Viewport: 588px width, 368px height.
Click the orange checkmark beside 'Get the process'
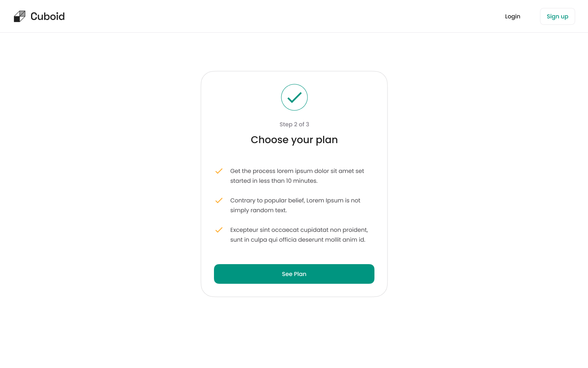pos(219,171)
